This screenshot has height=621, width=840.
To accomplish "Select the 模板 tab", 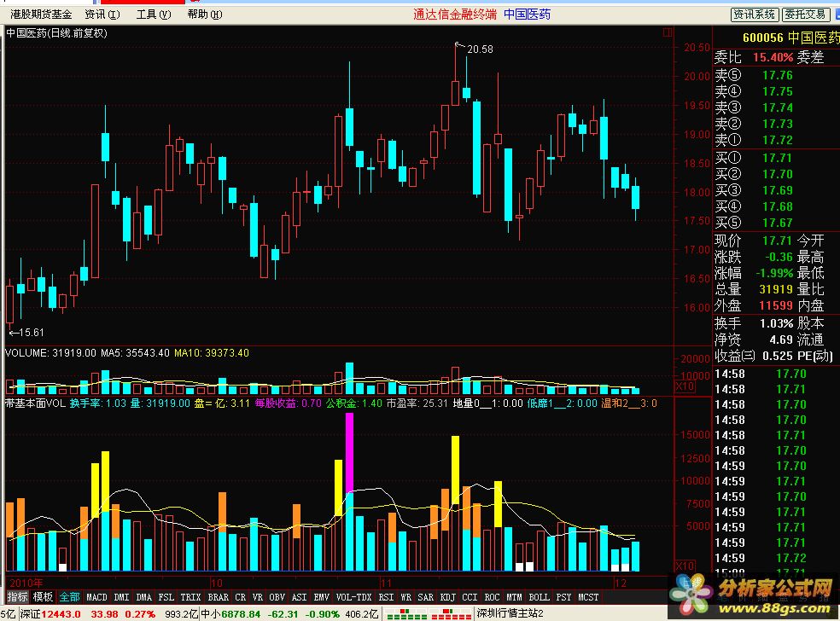I will pyautogui.click(x=43, y=597).
